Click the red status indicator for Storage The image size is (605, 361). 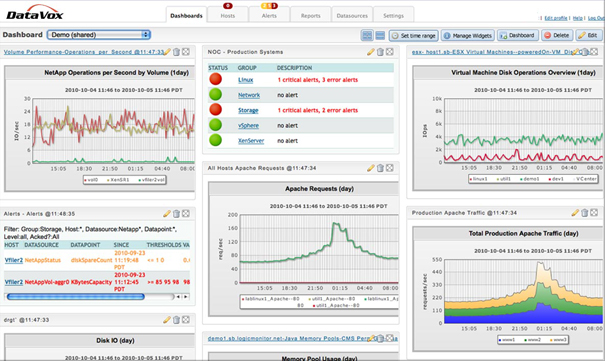216,110
